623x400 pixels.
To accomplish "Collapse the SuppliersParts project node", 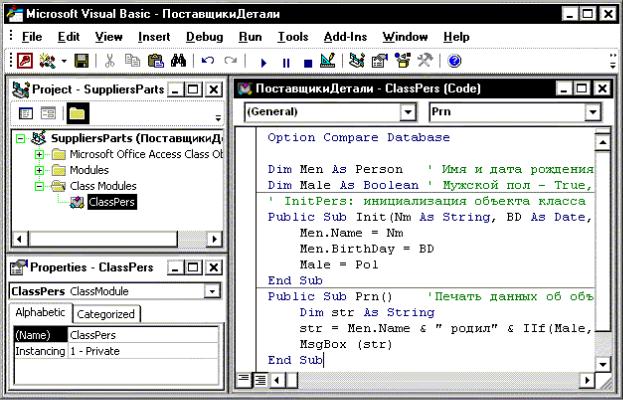I will 20,138.
